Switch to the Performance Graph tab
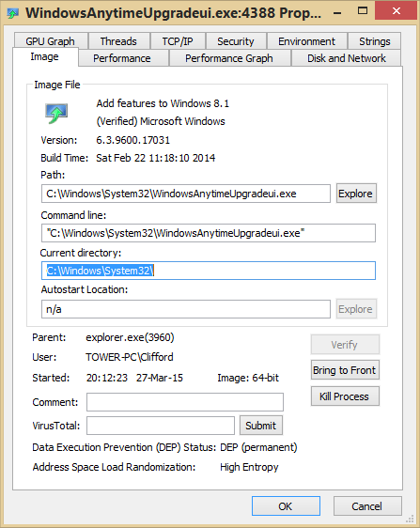This screenshot has width=420, height=528. [x=229, y=58]
